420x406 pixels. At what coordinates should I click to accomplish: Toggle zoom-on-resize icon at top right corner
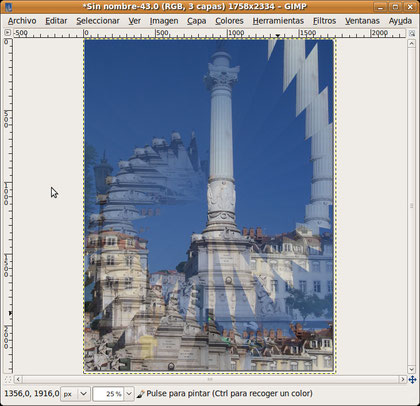[x=412, y=33]
